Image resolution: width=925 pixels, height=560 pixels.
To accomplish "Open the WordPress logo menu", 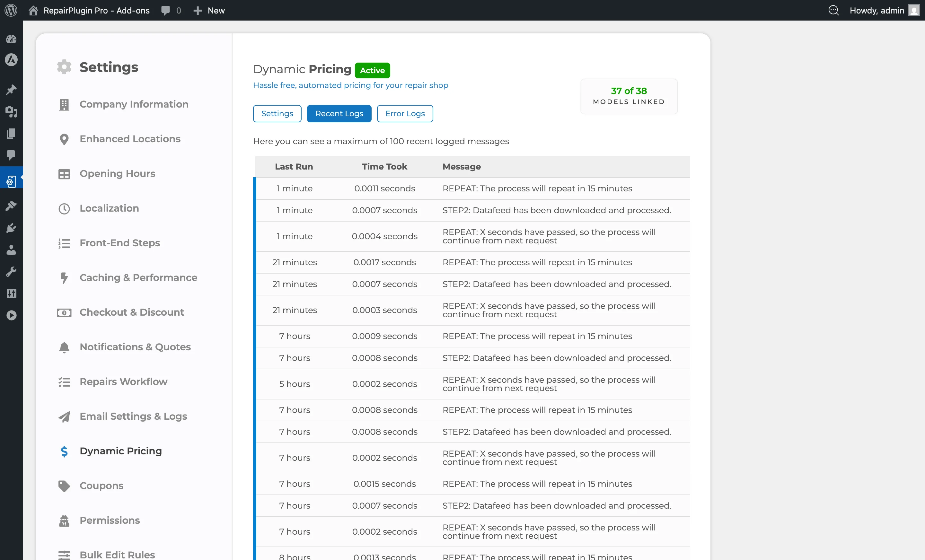I will point(11,10).
